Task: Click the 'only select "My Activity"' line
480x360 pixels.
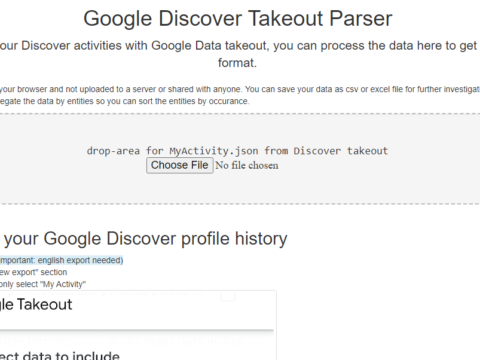Action: click(x=43, y=284)
